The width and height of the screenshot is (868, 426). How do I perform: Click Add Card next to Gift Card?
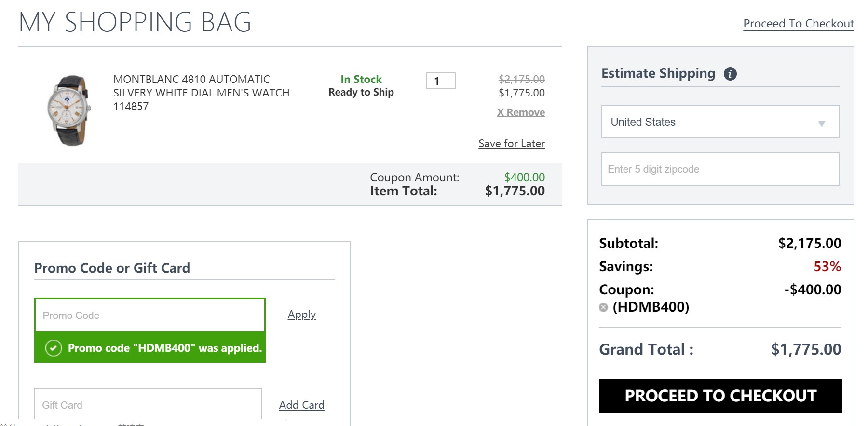coord(302,405)
